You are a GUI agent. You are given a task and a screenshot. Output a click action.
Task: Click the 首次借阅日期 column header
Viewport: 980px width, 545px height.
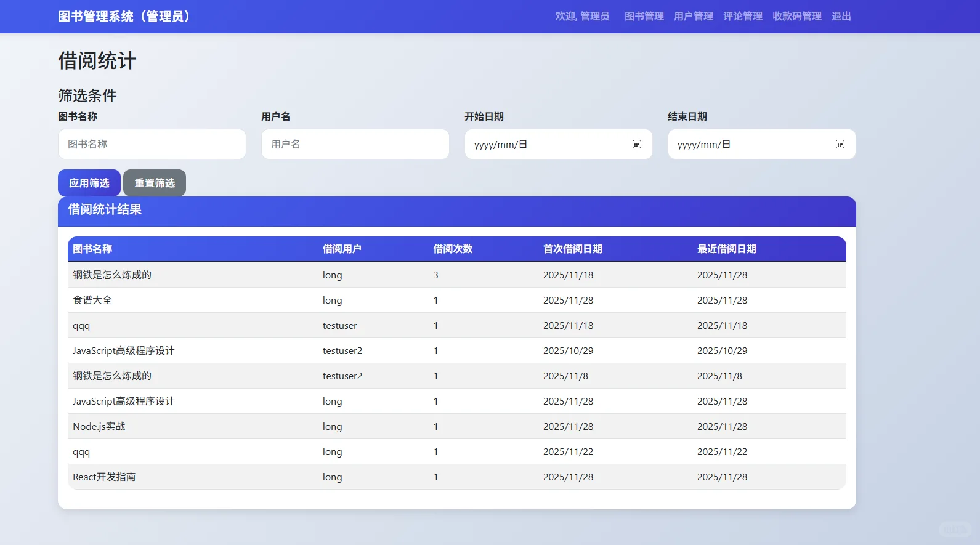[x=573, y=249]
